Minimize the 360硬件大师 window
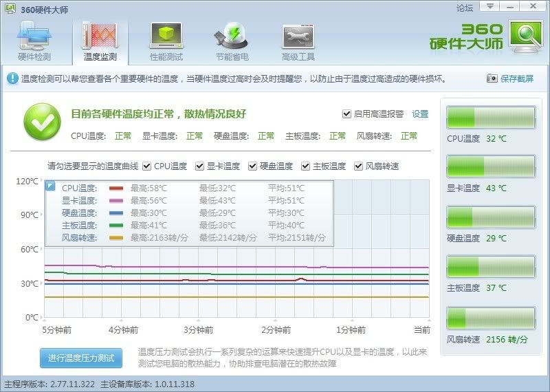This screenshot has height=392, width=550. click(510, 6)
